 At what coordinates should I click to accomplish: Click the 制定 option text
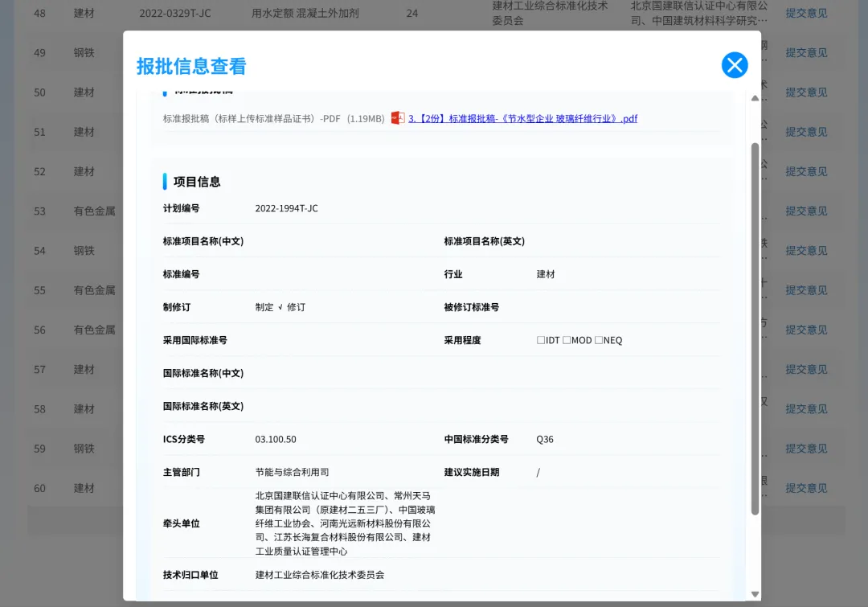click(x=264, y=307)
